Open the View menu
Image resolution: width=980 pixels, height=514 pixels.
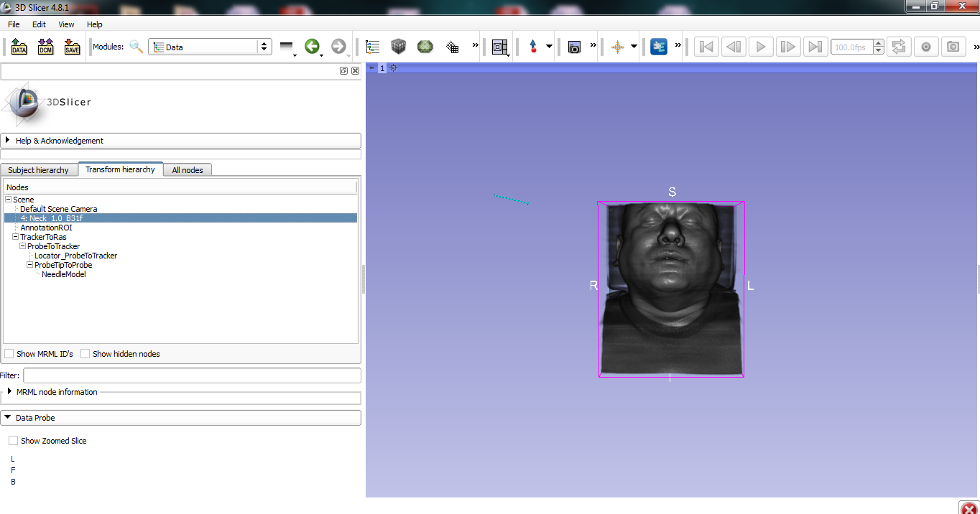pos(65,24)
